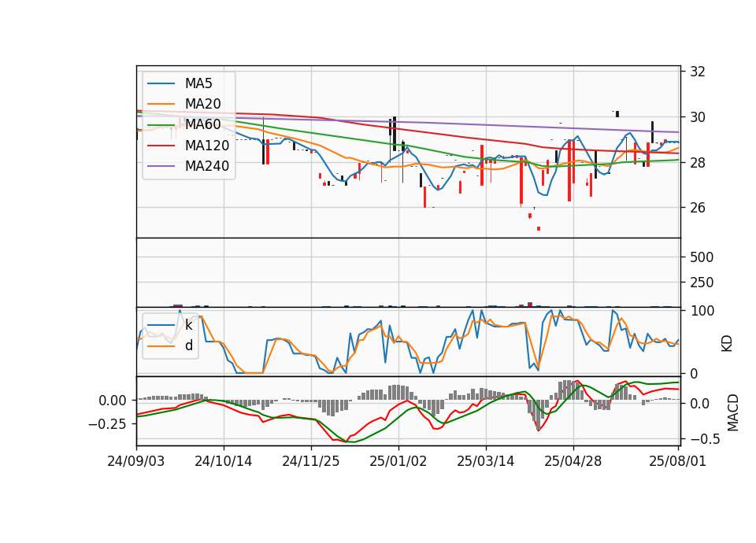Click the MA5 legend label

pyautogui.click(x=198, y=83)
